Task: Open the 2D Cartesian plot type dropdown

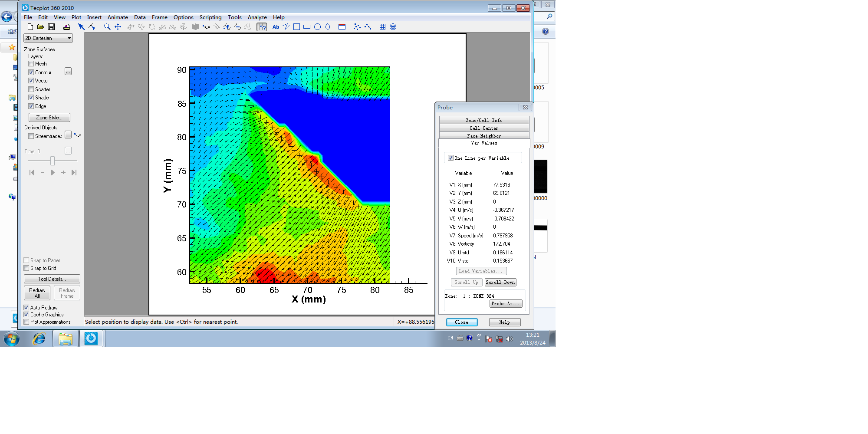Action: coord(48,38)
